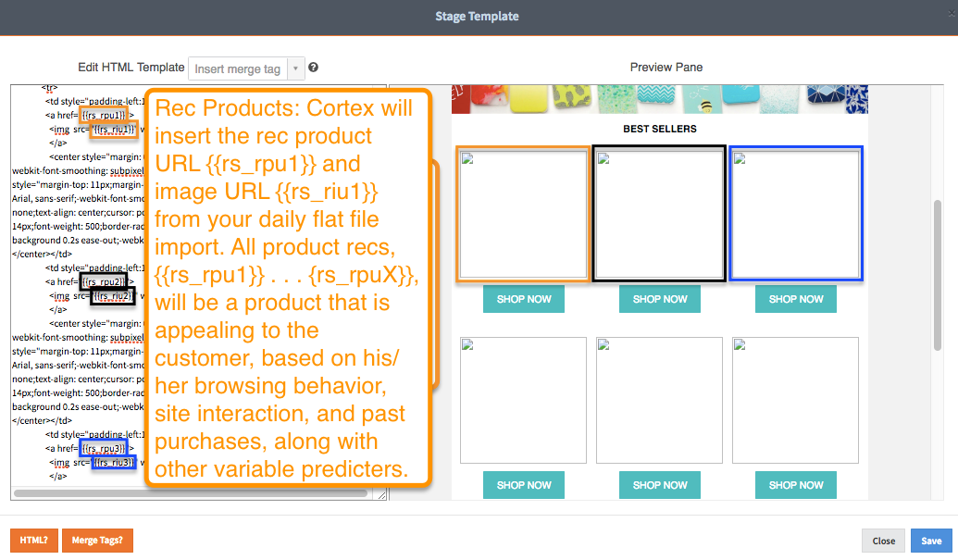Open the Insert merge tag dropdown arrow
Image resolution: width=958 pixels, height=560 pixels.
(x=295, y=68)
